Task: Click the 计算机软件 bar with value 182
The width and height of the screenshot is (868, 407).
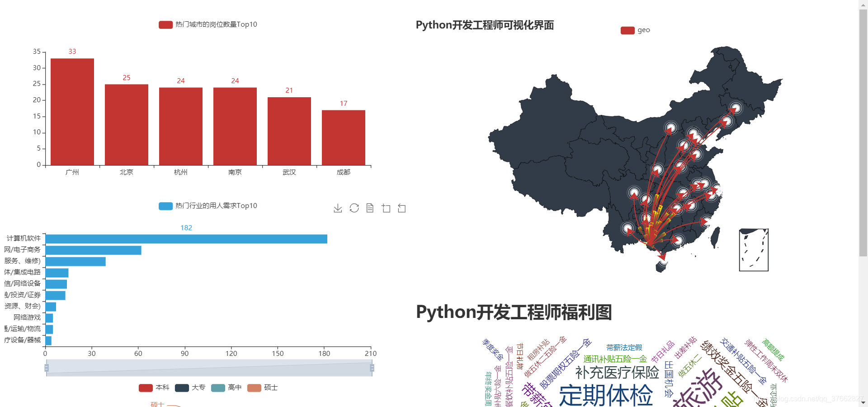Action: point(186,239)
